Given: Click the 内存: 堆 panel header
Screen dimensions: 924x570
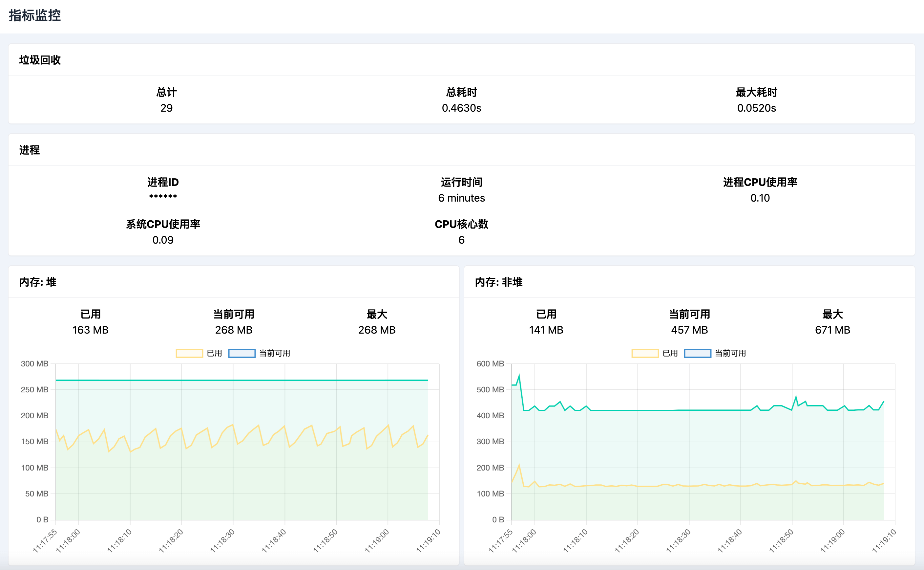Looking at the screenshot, I should coord(38,282).
